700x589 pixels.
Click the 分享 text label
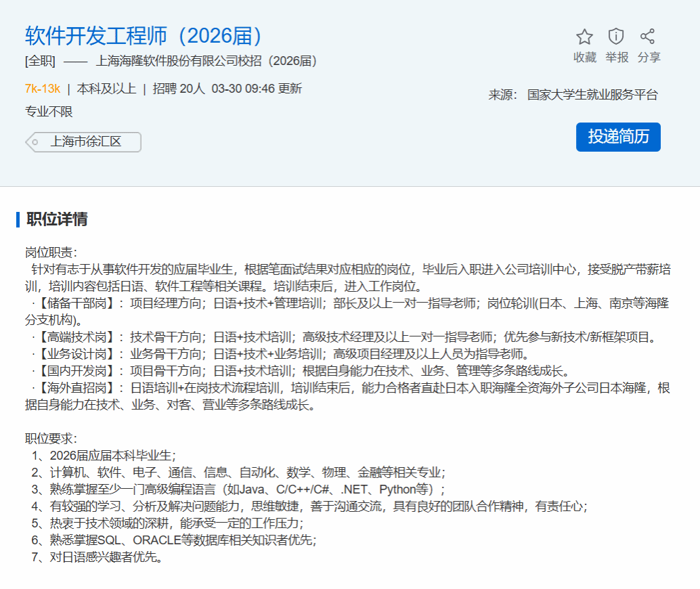coord(649,58)
